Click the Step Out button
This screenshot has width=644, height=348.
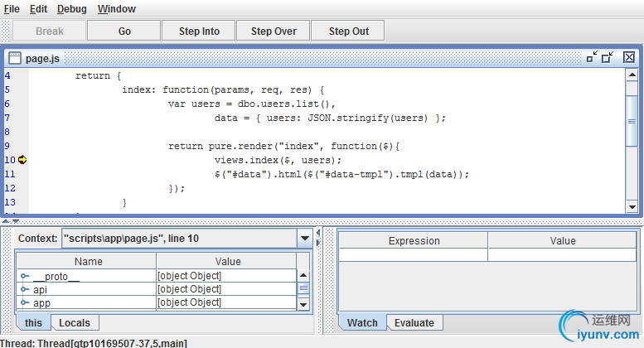(349, 31)
